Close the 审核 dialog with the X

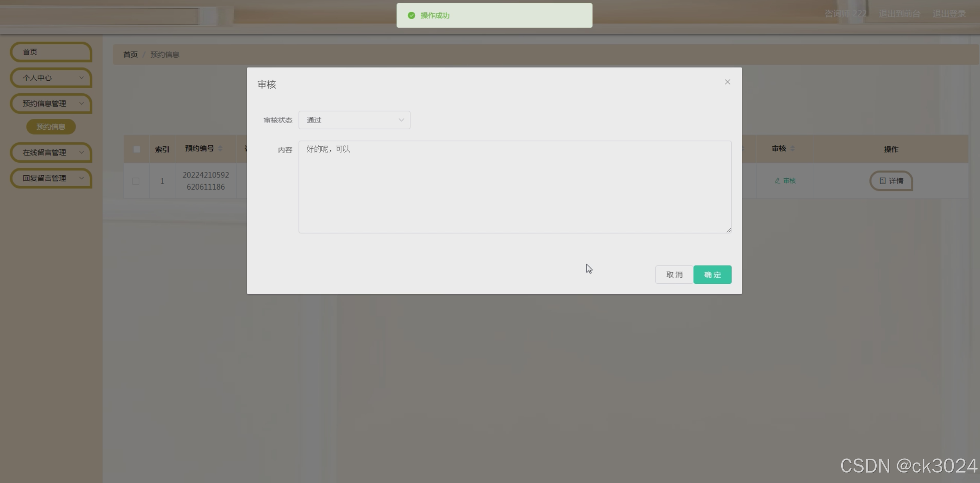727,82
